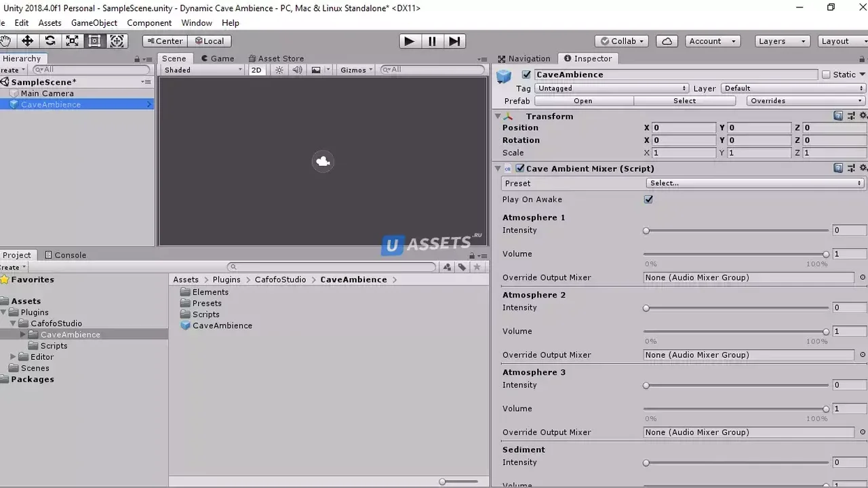Adjust the Atmosphere 2 Volume slider
The width and height of the screenshot is (868, 488).
tap(736, 331)
